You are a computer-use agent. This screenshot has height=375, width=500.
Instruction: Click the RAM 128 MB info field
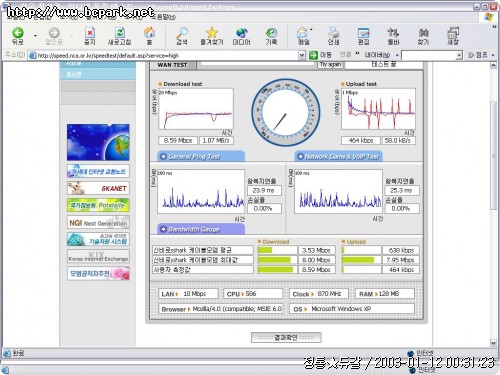pos(385,294)
